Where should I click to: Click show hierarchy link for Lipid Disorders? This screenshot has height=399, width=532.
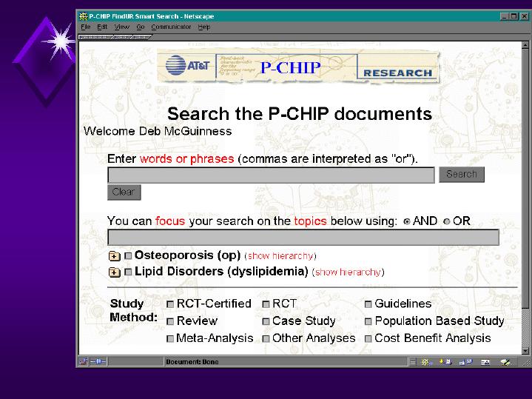[348, 272]
